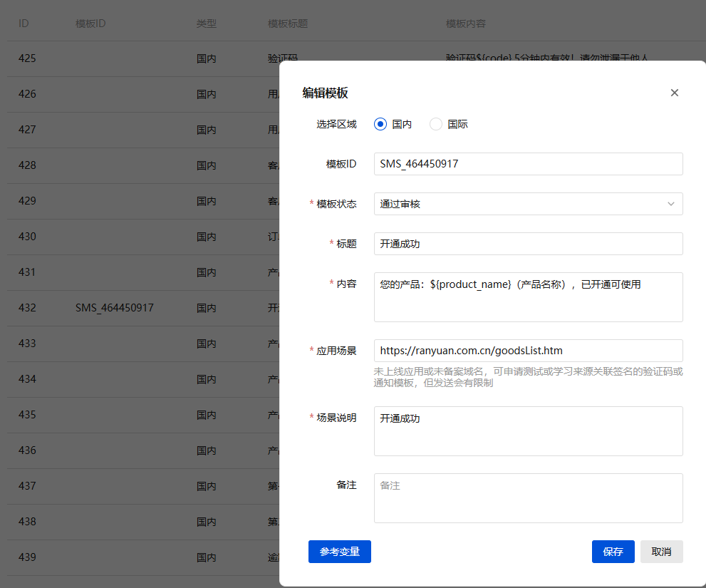Click row ID 425 in background table
The height and width of the screenshot is (588, 706).
[x=27, y=58]
